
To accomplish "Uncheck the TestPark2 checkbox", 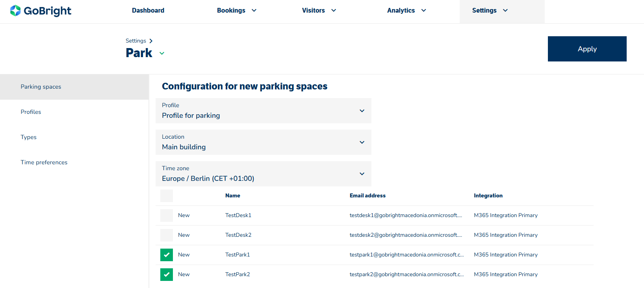I will point(167,275).
